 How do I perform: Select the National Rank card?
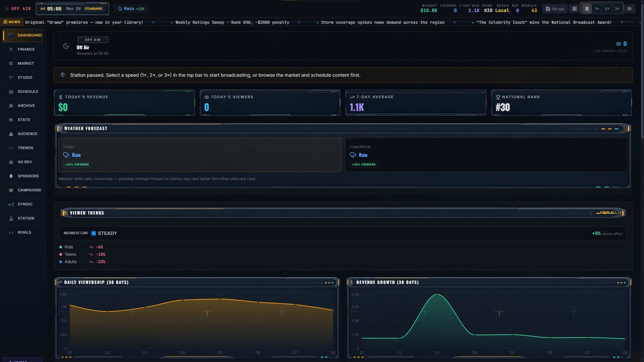pos(561,103)
